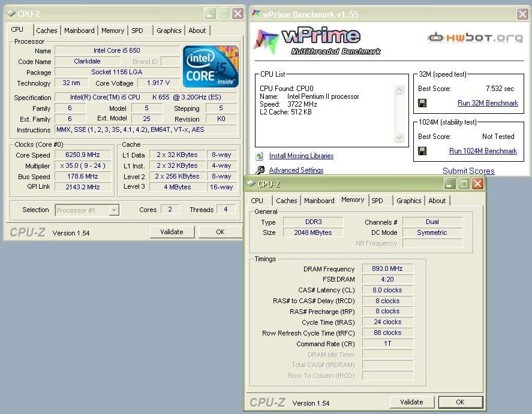Click the Intel Core i5 logo badge
Screen dimensions: 532x414
point(211,67)
